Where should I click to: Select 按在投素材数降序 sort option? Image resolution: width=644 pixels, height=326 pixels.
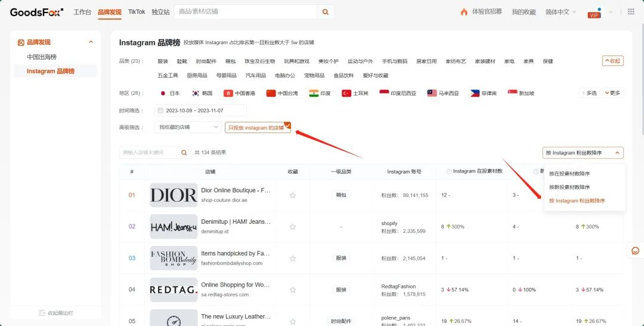[x=569, y=174]
